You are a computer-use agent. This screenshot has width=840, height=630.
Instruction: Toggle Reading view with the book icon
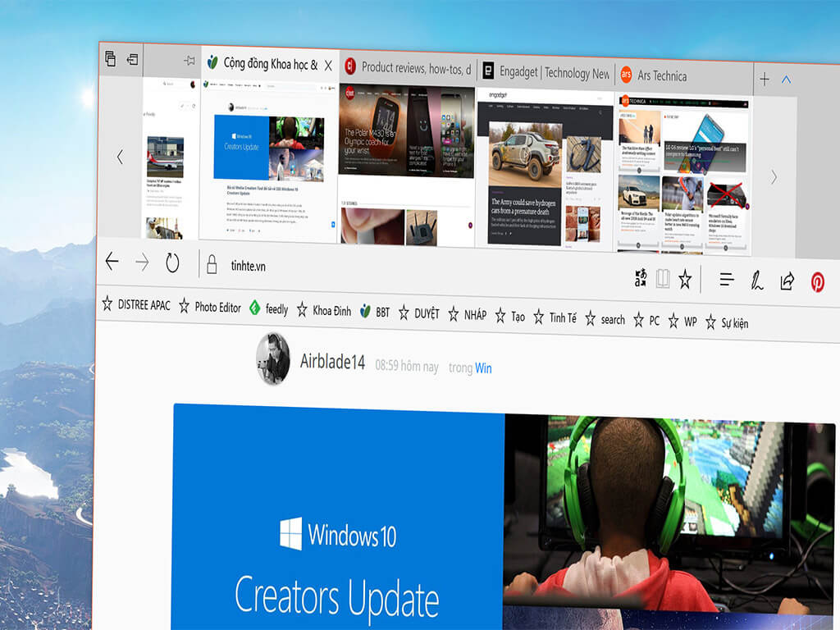click(x=663, y=279)
